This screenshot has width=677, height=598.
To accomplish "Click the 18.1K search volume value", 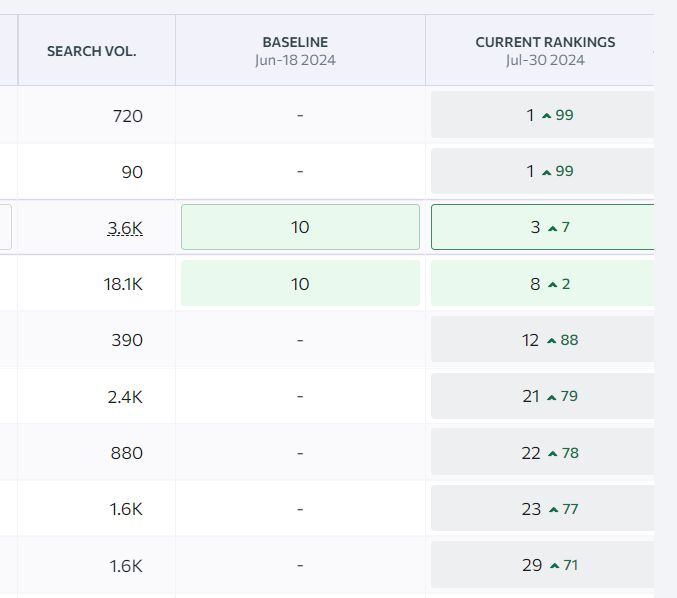I will click(x=123, y=284).
